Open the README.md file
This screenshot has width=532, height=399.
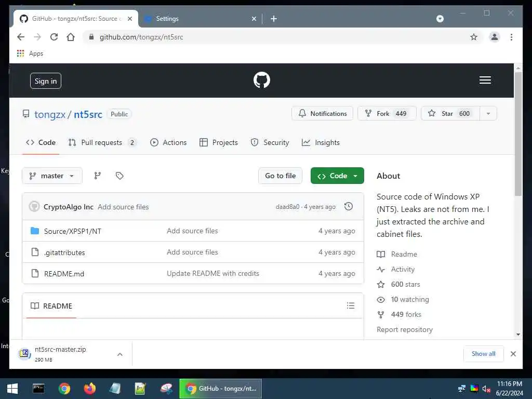pos(64,274)
